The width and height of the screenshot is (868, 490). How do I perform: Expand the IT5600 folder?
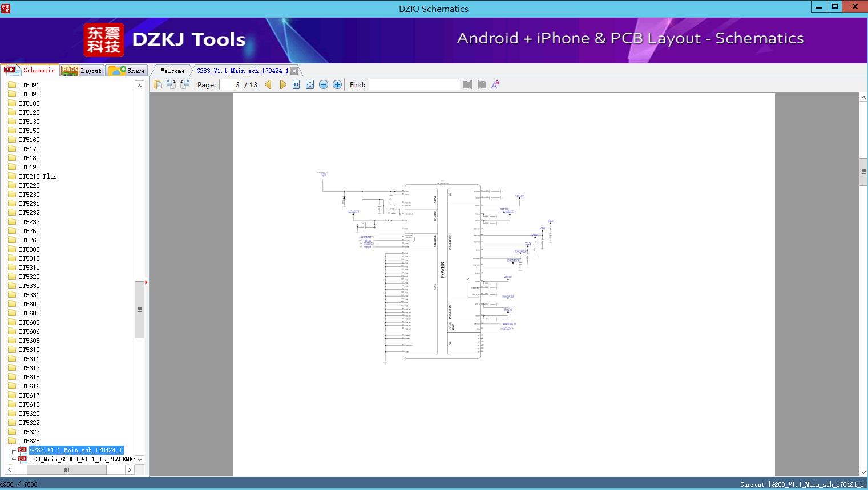click(29, 304)
